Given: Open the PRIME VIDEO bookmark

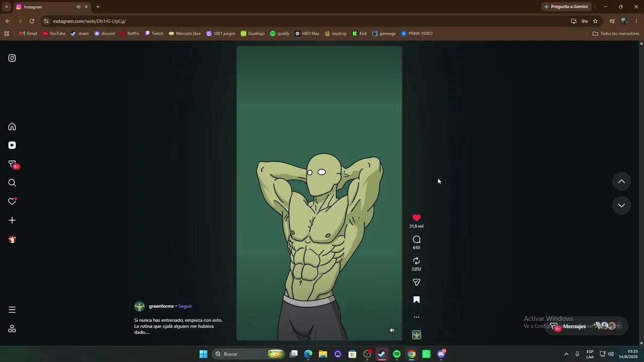Looking at the screenshot, I should tap(417, 34).
